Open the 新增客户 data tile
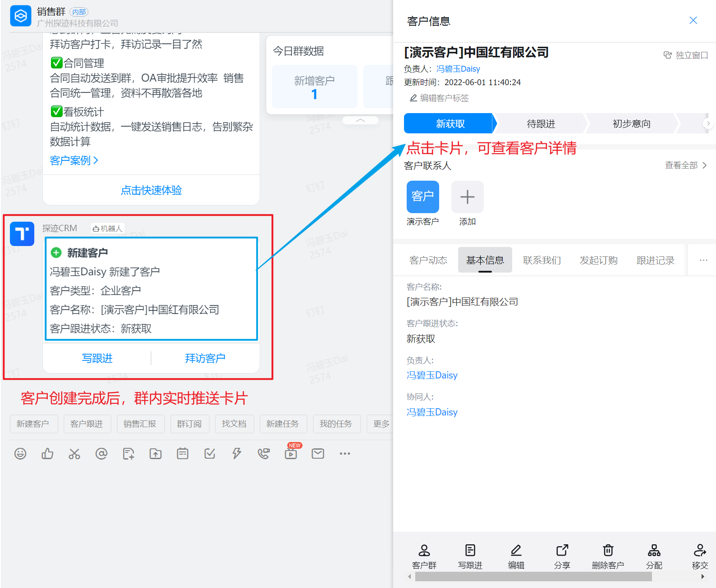The width and height of the screenshot is (716, 588). tap(314, 87)
